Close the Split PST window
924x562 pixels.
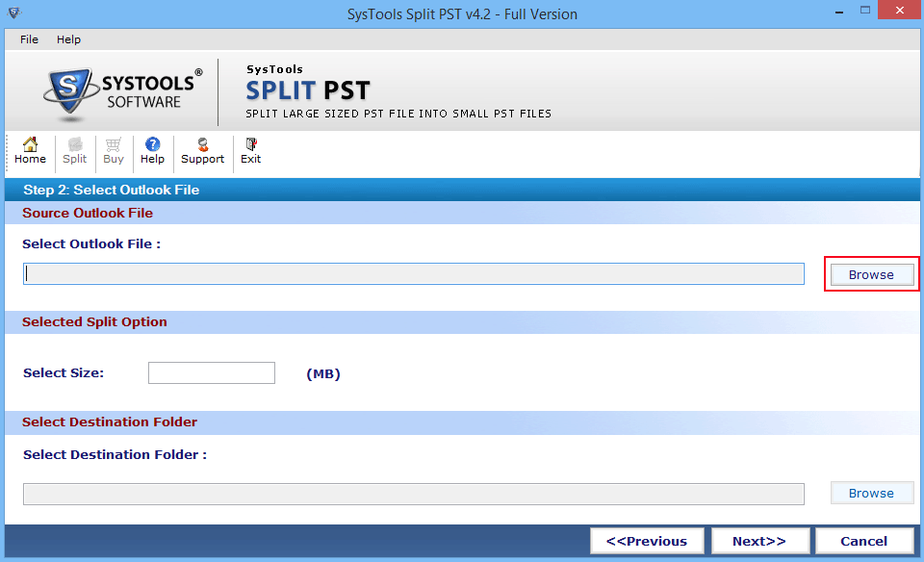coord(899,10)
